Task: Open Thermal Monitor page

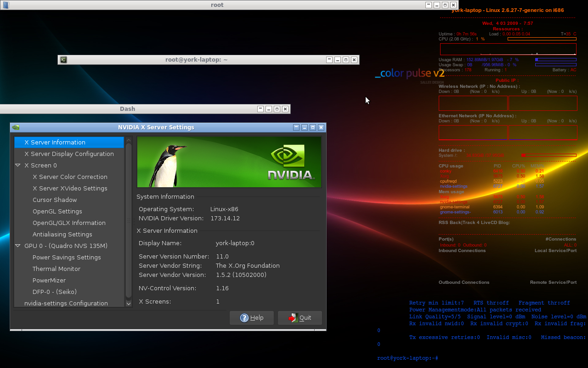Action: tap(57, 269)
